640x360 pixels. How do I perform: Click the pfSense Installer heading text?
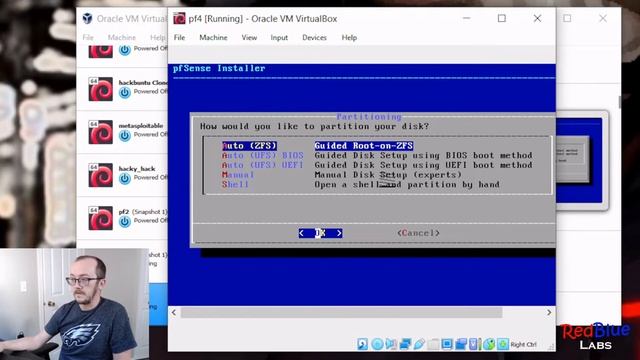[x=219, y=68]
